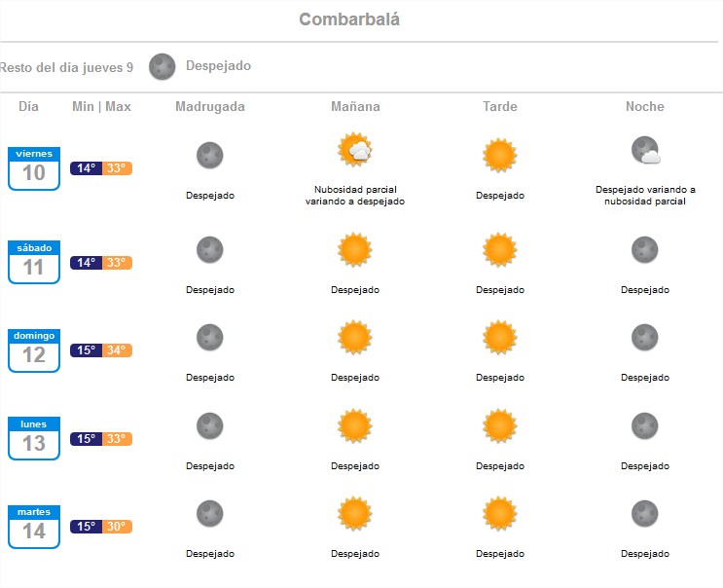This screenshot has height=588, width=723.
Task: Click the moon icon beside Resto del día jueves 9
Action: 162,66
